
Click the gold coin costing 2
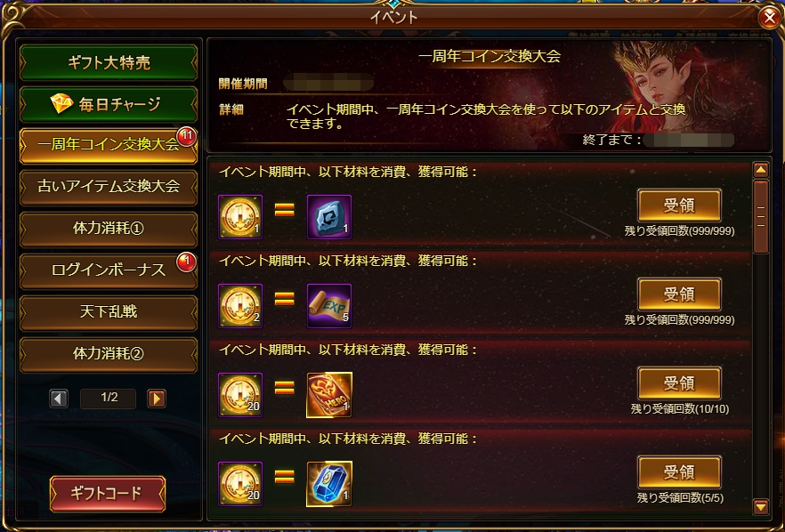pos(240,306)
